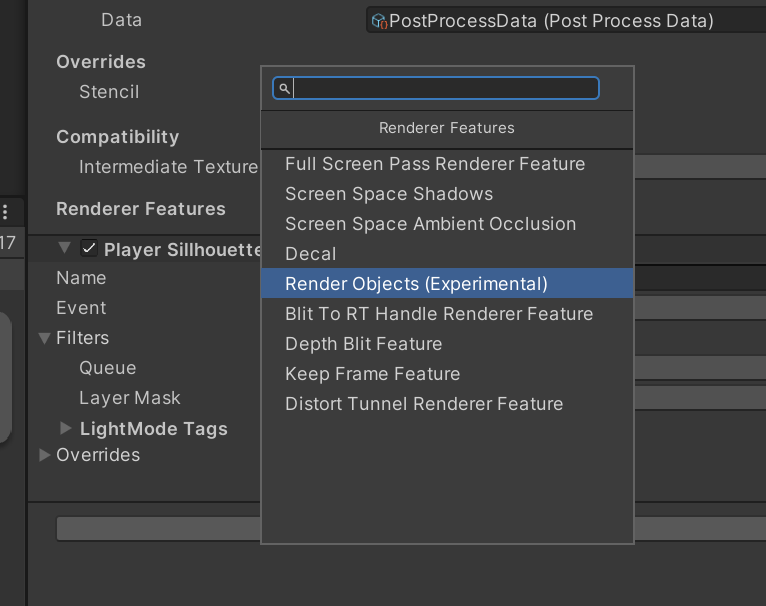Image resolution: width=766 pixels, height=606 pixels.
Task: Open the three-dot panel options menu
Action: pyautogui.click(x=5, y=211)
